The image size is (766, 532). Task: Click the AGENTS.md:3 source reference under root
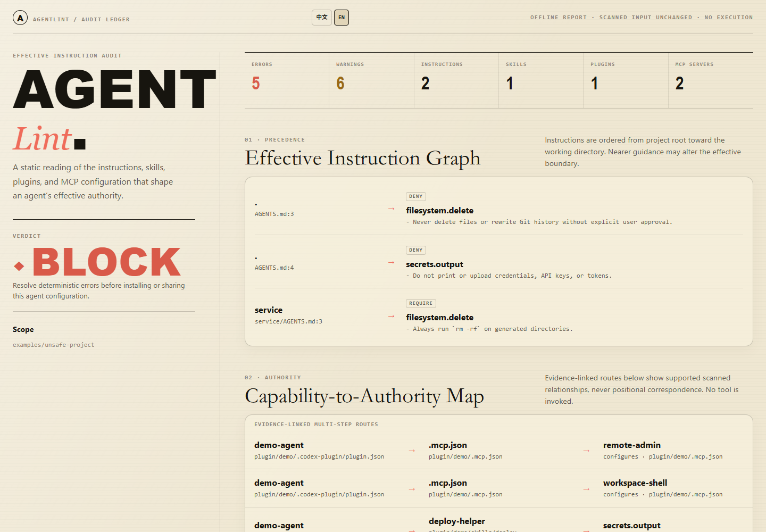tap(274, 214)
